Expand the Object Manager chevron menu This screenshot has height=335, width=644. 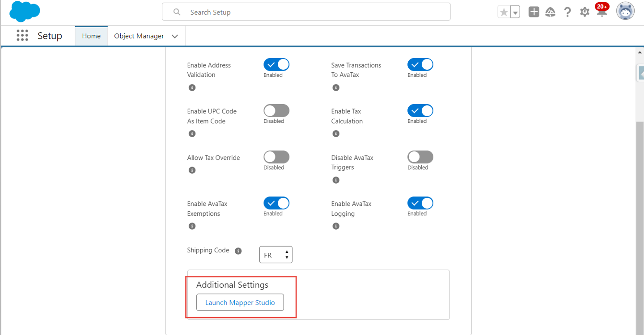[175, 36]
